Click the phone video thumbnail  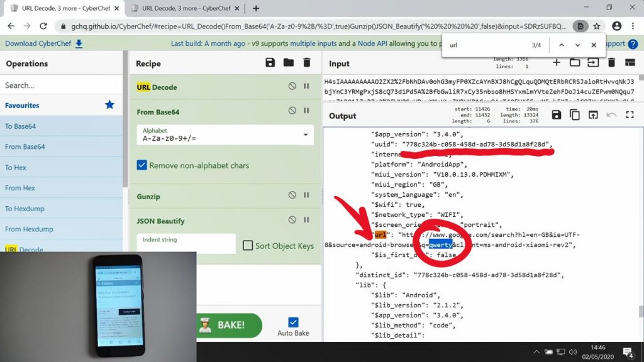[x=98, y=307]
